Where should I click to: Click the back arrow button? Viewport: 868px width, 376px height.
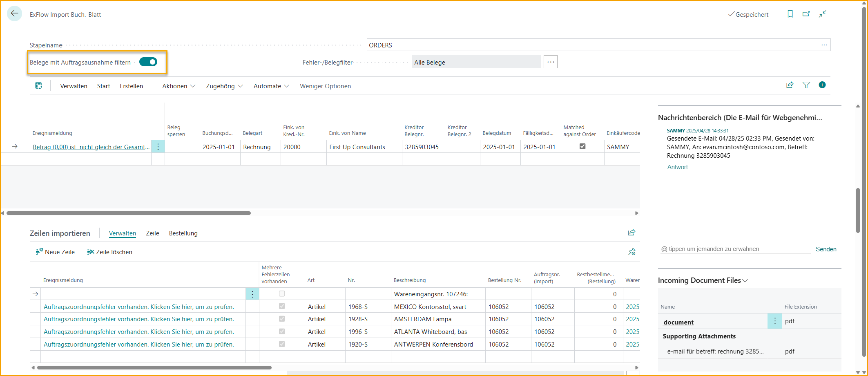14,14
